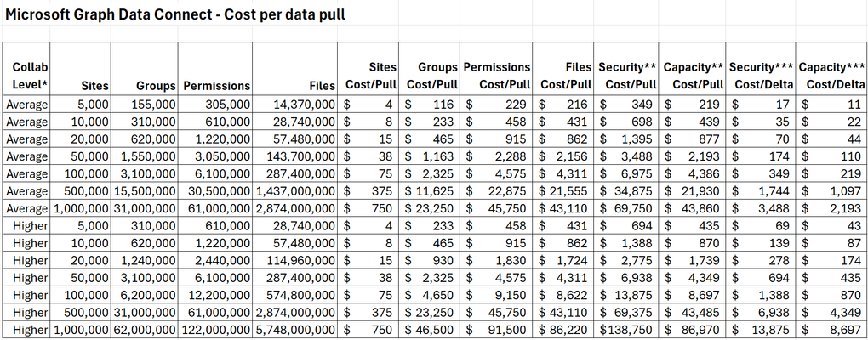
Task: Click the Capacity cost cell 86,970
Action: tap(693, 330)
